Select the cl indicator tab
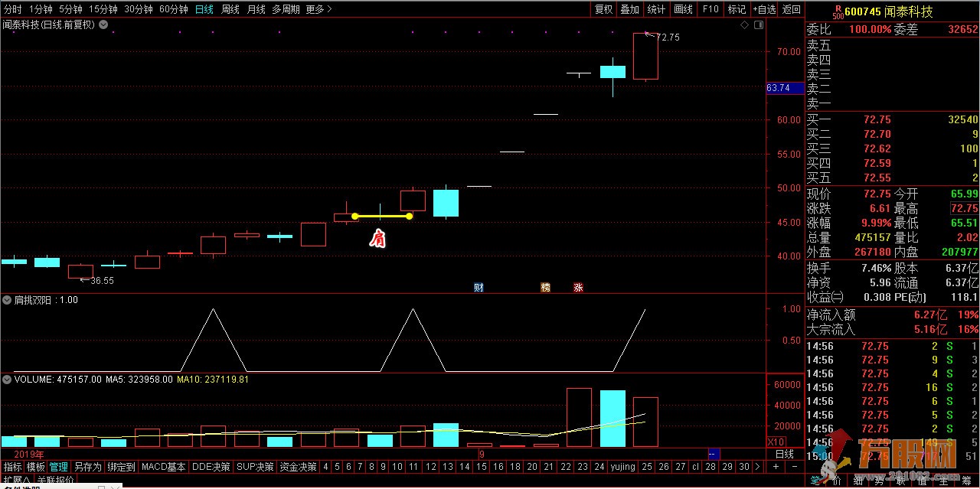The width and height of the screenshot is (980, 489). pyautogui.click(x=695, y=466)
